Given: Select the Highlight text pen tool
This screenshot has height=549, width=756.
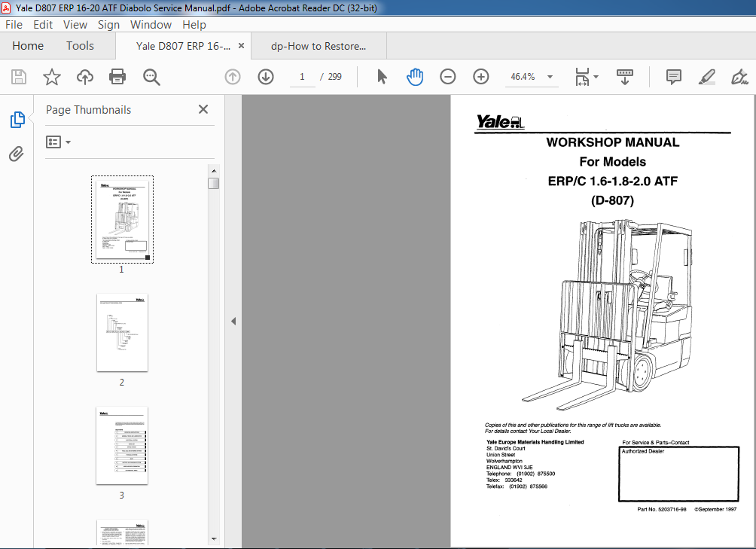Looking at the screenshot, I should coord(707,77).
